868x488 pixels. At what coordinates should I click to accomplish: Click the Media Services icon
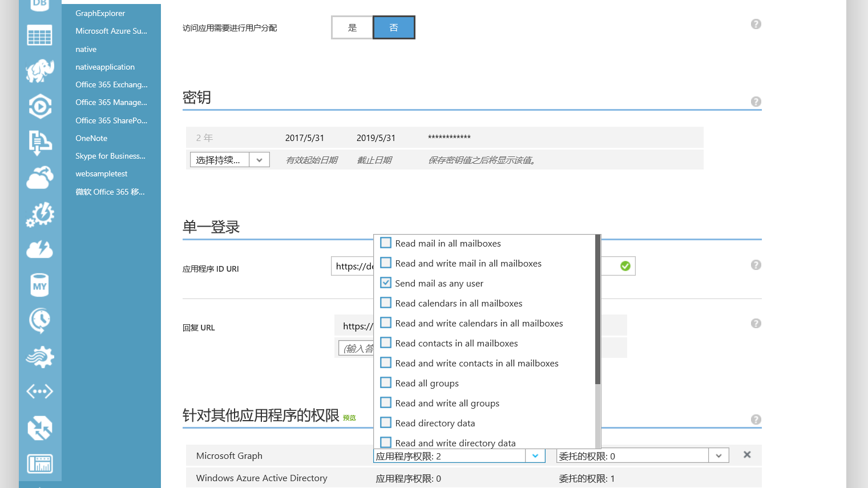coord(39,107)
